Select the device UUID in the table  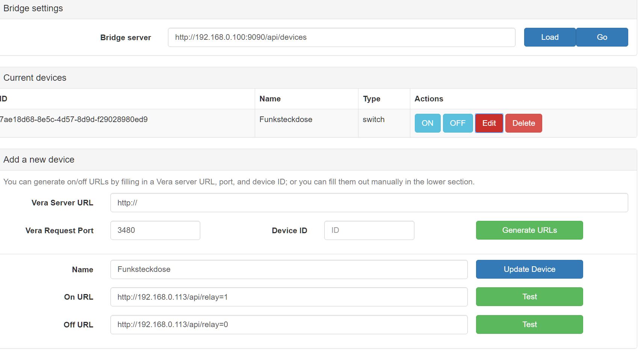pyautogui.click(x=74, y=119)
